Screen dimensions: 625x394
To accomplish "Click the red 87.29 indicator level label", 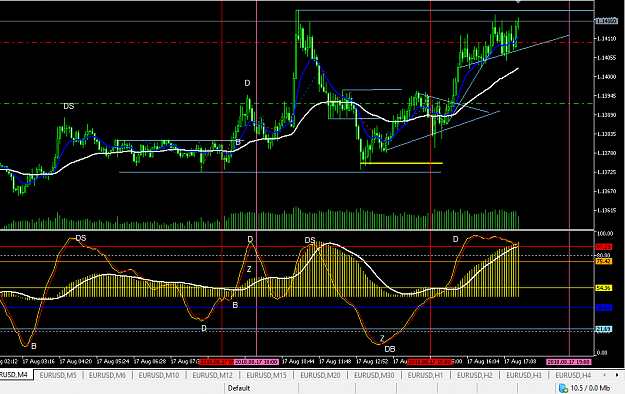I will [x=603, y=247].
